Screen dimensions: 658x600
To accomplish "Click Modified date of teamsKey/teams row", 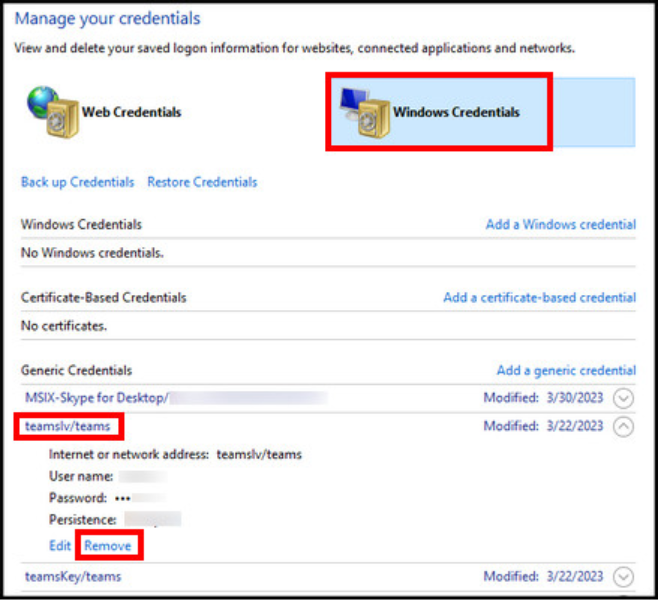I will tap(543, 576).
